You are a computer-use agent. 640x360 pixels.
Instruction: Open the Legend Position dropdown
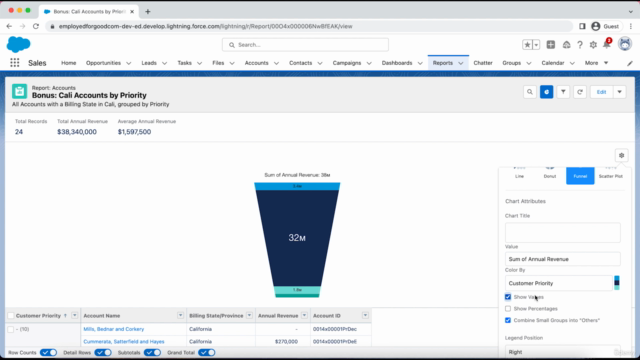click(562, 351)
